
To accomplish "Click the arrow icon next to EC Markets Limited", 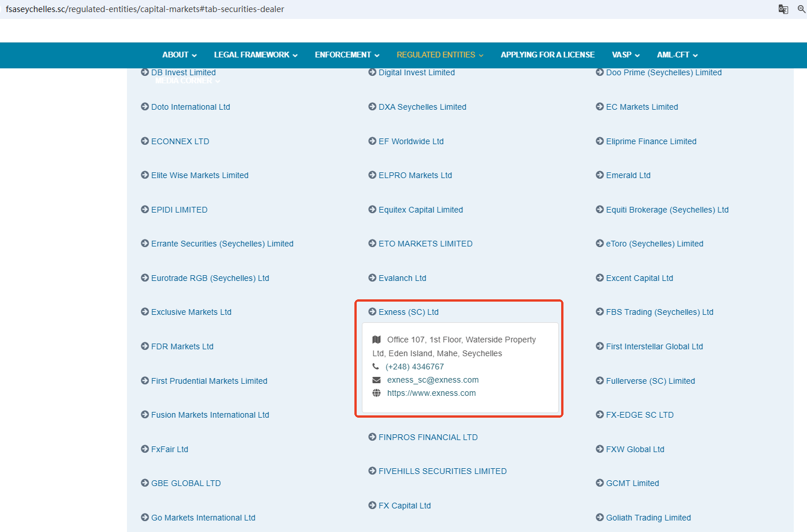I will tap(600, 106).
